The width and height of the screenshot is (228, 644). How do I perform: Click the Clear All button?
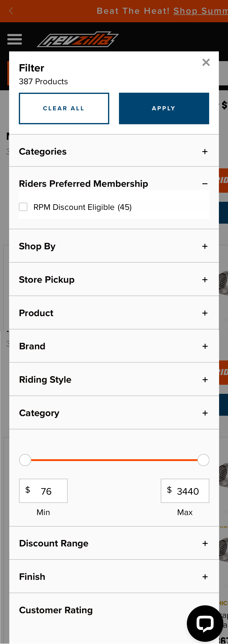tap(64, 108)
